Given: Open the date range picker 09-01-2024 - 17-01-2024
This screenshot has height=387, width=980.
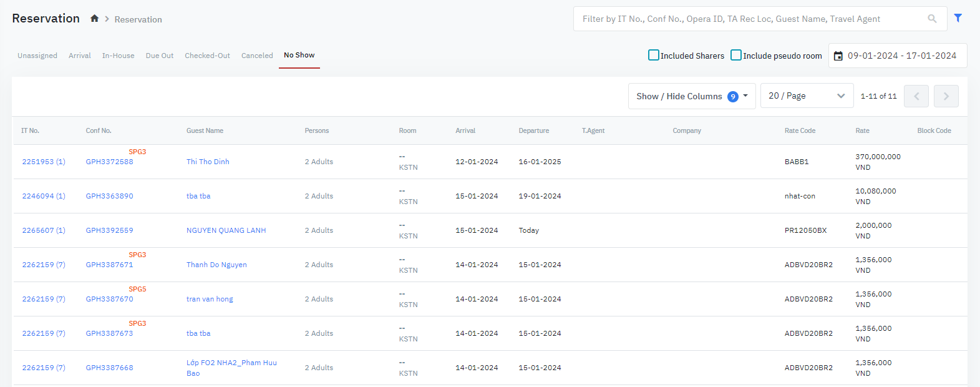Looking at the screenshot, I should point(901,56).
